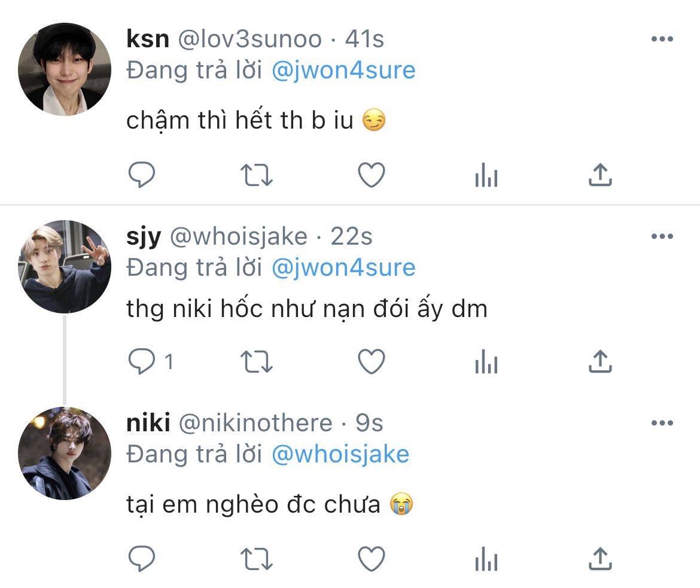Like niki's tweet with heart icon
Image resolution: width=700 pixels, height=588 pixels.
[x=372, y=559]
